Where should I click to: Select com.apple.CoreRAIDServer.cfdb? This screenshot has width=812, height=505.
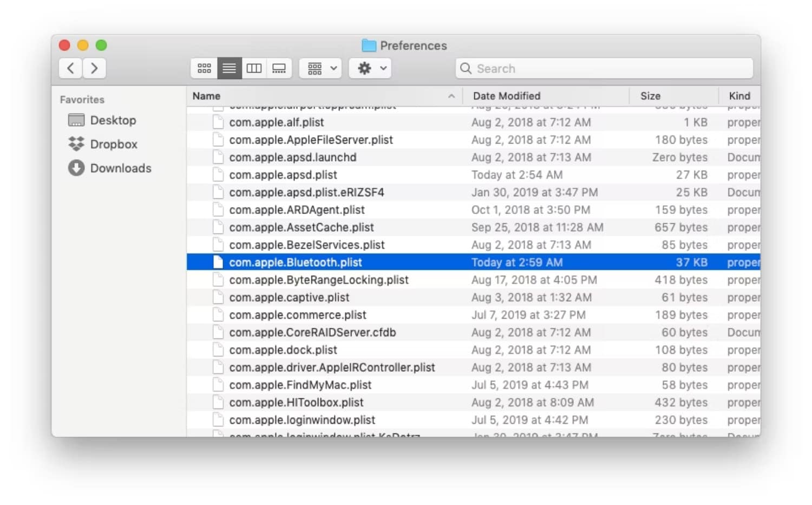[474, 333]
